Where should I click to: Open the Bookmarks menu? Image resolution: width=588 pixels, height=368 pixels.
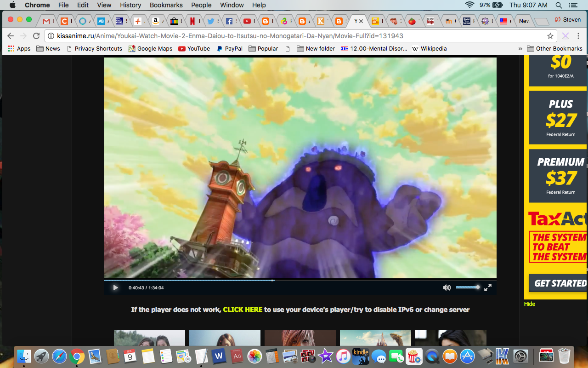click(x=166, y=5)
